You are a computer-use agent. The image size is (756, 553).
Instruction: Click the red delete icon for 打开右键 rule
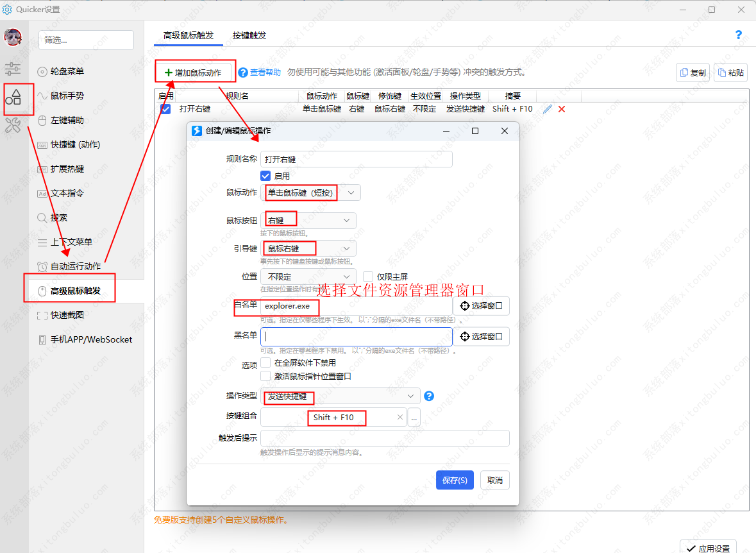[561, 109]
